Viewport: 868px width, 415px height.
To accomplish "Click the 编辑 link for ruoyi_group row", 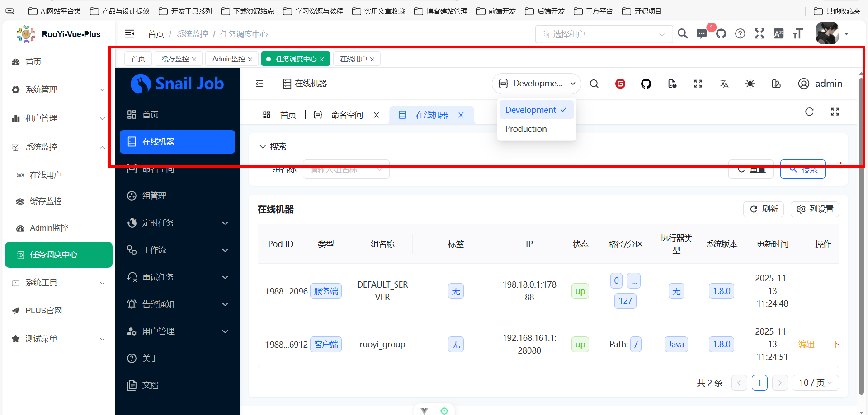I will pyautogui.click(x=806, y=345).
